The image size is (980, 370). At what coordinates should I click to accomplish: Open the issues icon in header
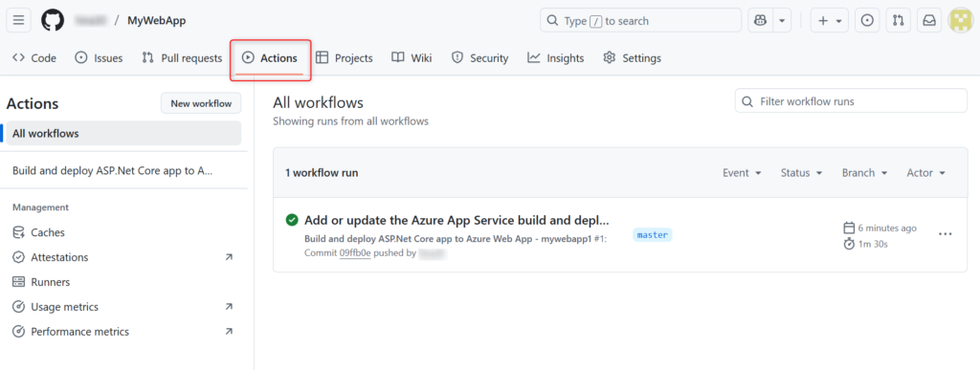click(867, 21)
